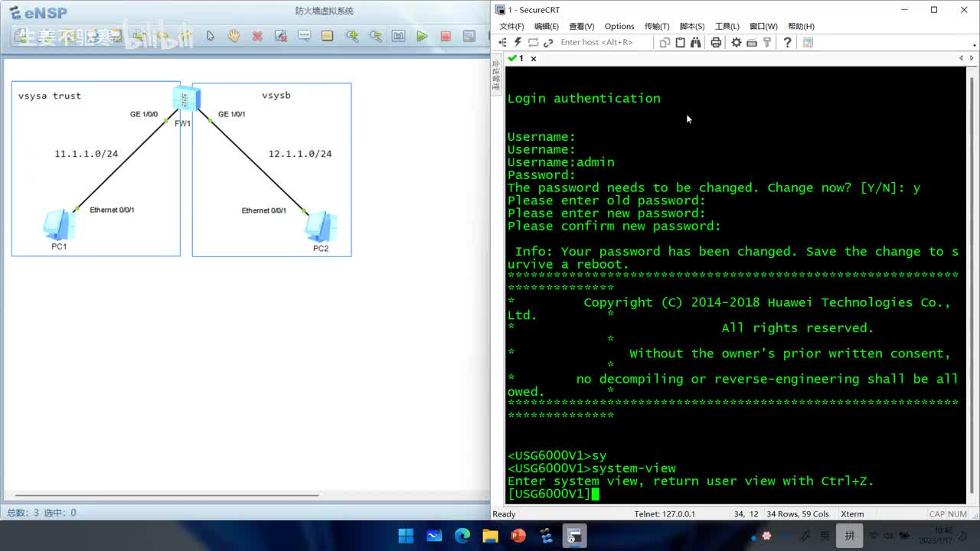Open the 编辑(E) menu
This screenshot has width=980, height=551.
pyautogui.click(x=546, y=26)
